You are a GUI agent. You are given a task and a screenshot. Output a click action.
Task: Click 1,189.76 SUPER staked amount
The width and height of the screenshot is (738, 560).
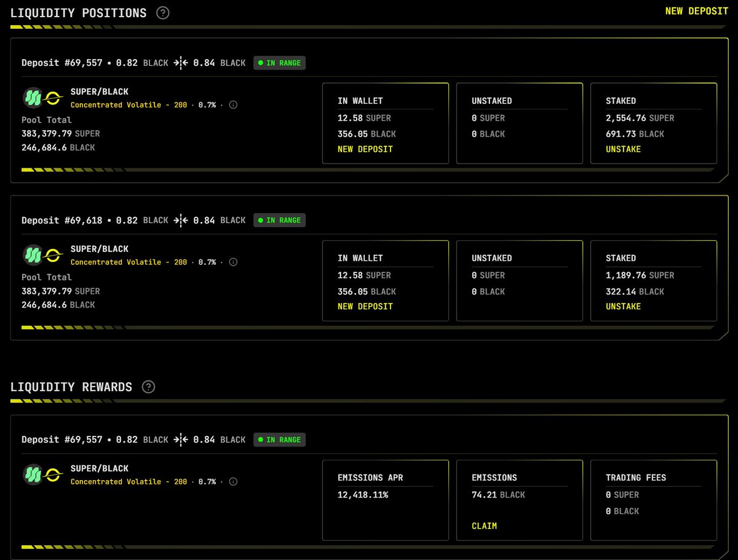(640, 275)
